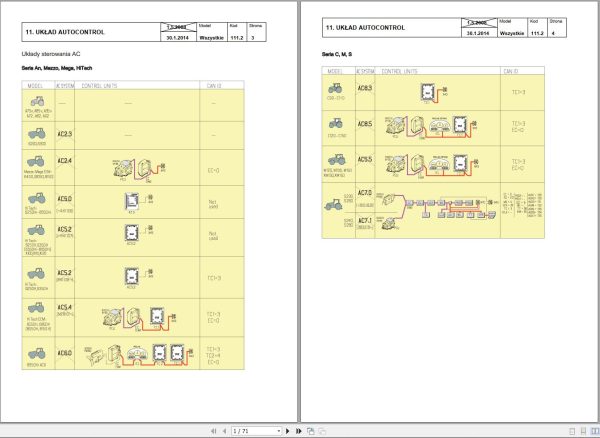The height and width of the screenshot is (438, 600).
Task: Click page number '3' in left header
Action: (x=253, y=38)
